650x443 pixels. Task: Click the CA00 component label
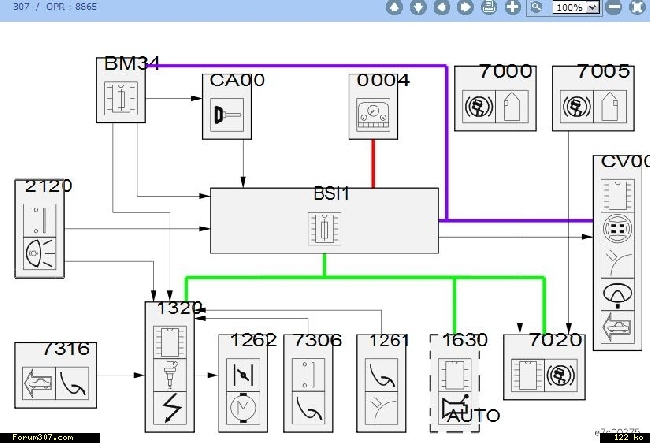coord(237,80)
